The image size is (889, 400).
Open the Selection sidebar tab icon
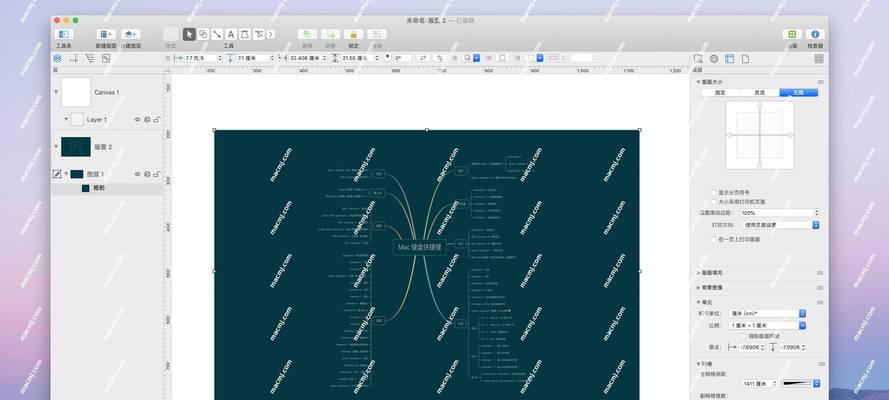[106, 58]
